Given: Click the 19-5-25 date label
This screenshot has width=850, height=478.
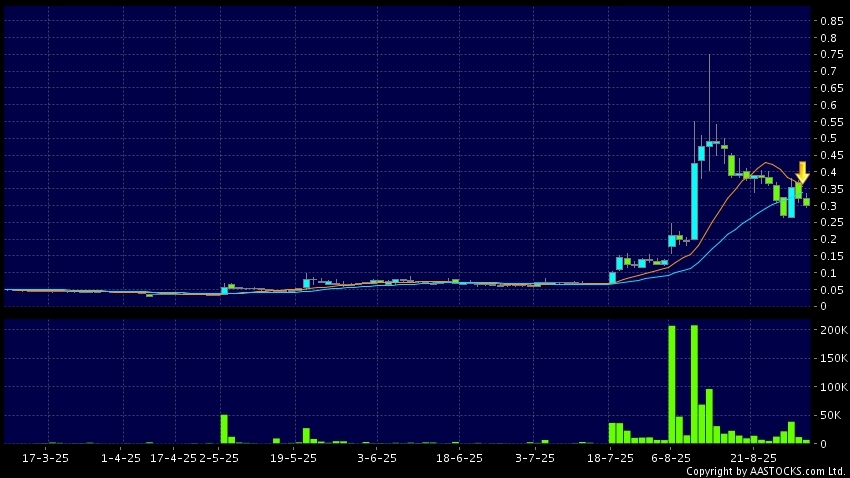Looking at the screenshot, I should pyautogui.click(x=293, y=458).
